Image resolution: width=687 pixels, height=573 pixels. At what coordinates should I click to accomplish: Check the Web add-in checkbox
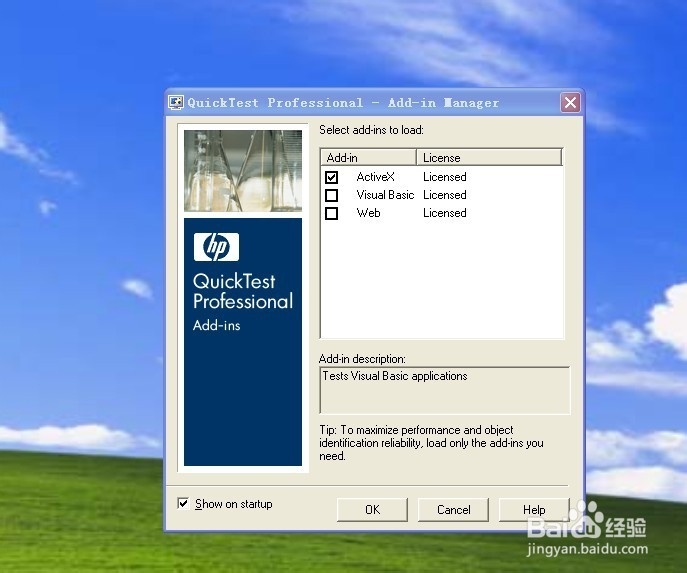[332, 213]
